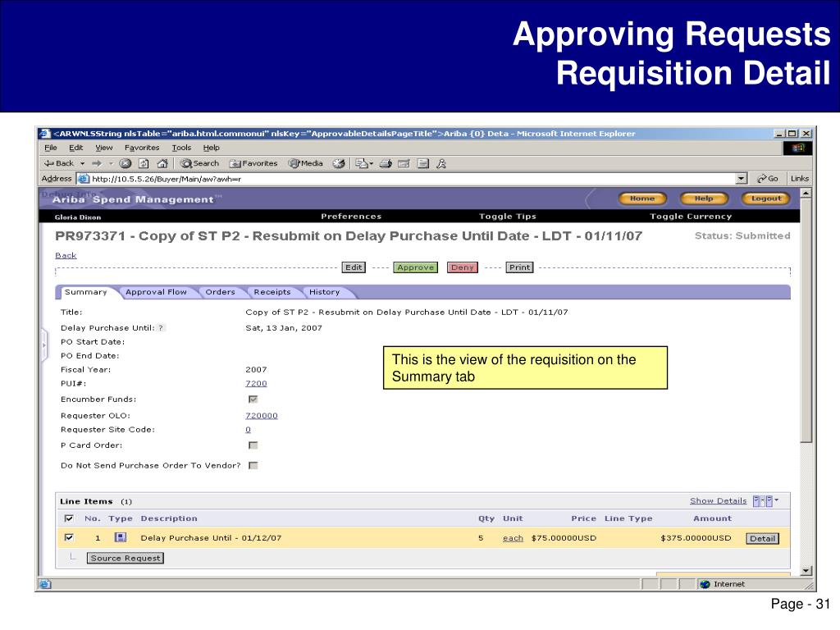Click the line item 1 type icon

(x=121, y=537)
